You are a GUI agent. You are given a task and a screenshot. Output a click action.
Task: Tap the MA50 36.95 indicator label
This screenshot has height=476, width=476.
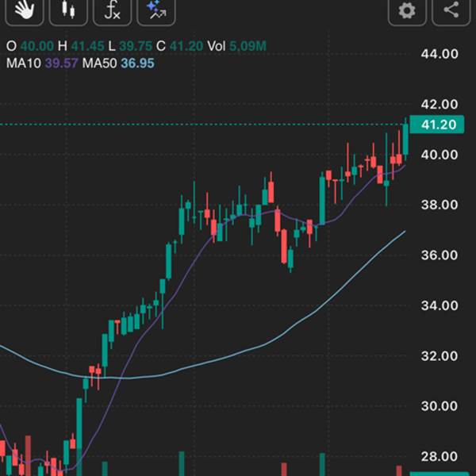point(118,63)
